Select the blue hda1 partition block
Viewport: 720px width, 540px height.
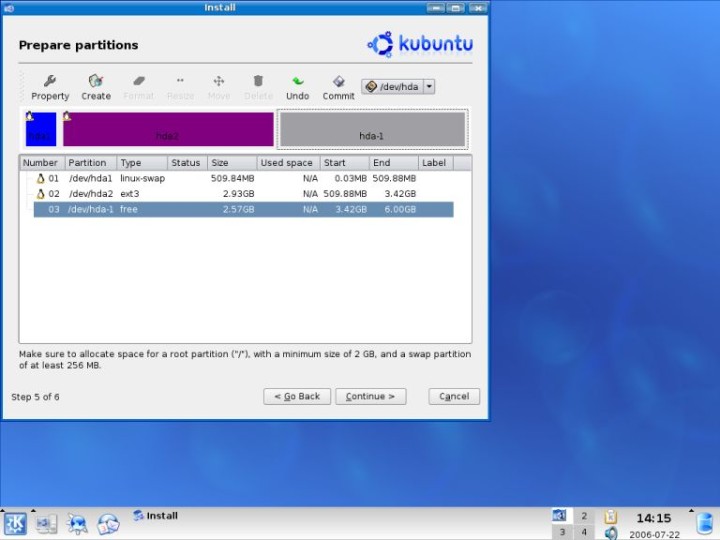point(41,129)
